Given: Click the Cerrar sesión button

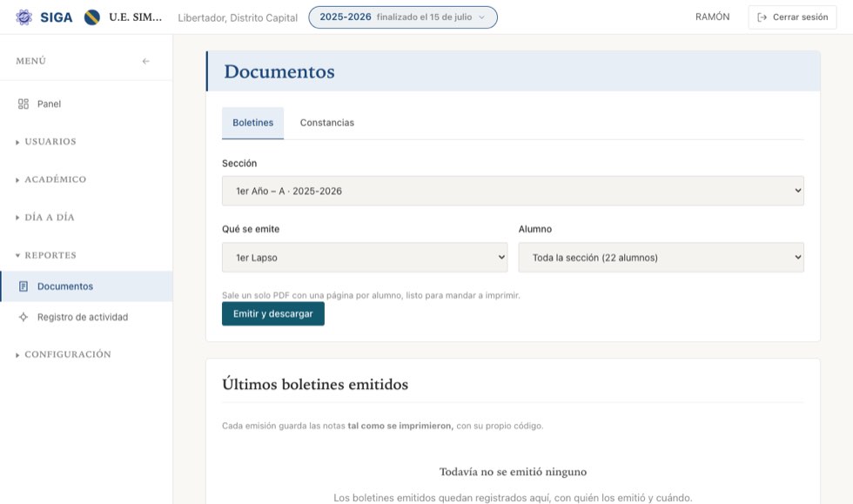Looking at the screenshot, I should (792, 17).
